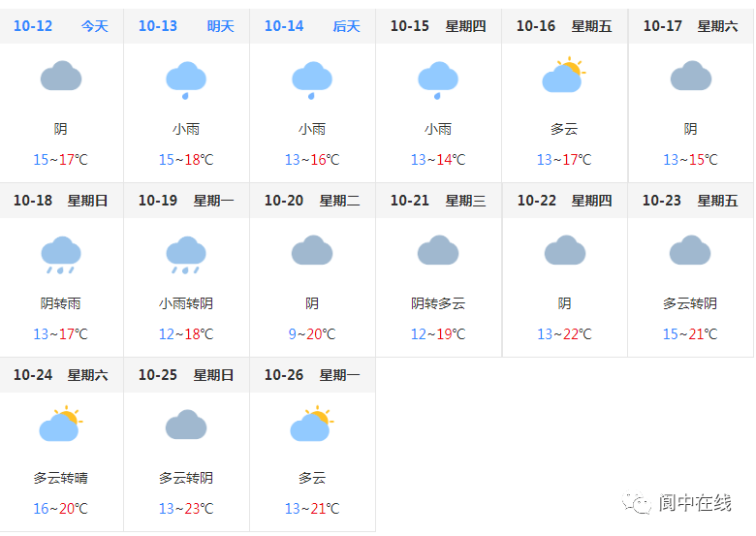Open the 10-17 星期六 day header
Screen dimensions: 756x536
(691, 26)
